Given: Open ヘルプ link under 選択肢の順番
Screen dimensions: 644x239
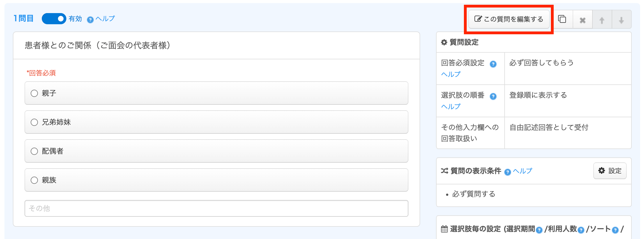Looking at the screenshot, I should tap(451, 106).
